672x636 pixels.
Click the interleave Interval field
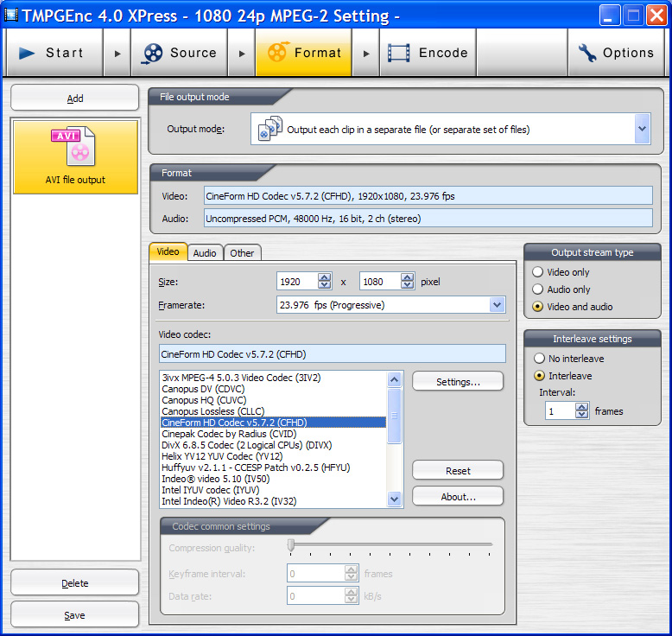point(560,410)
